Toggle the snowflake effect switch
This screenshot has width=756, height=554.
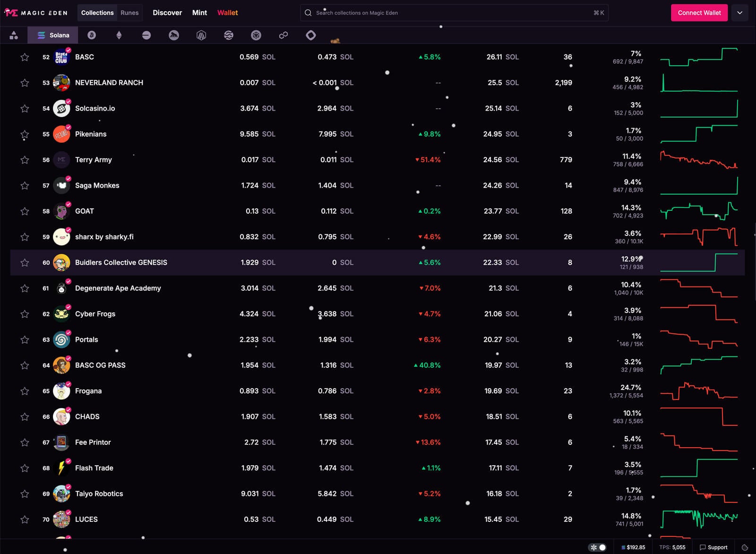[598, 547]
